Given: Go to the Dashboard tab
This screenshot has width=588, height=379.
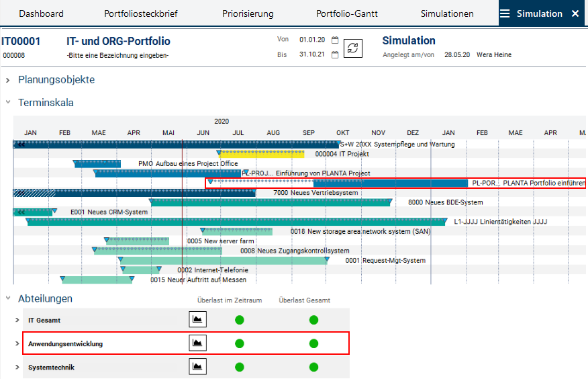Looking at the screenshot, I should click(x=41, y=13).
